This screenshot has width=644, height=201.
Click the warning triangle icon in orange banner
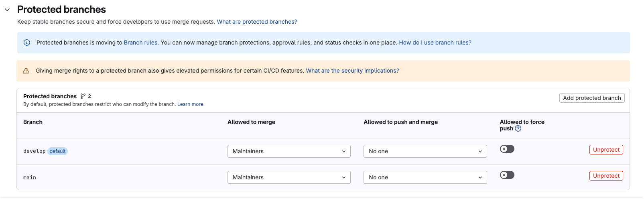26,71
